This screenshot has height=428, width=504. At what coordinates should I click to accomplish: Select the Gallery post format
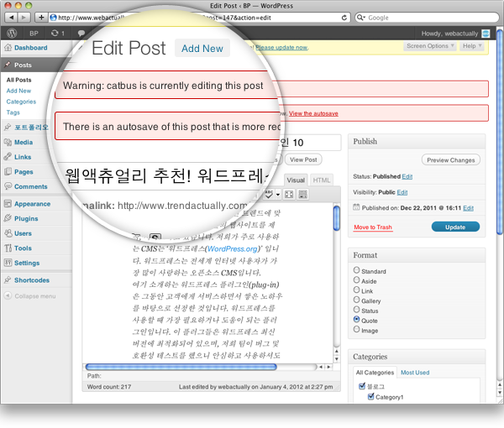click(x=356, y=300)
